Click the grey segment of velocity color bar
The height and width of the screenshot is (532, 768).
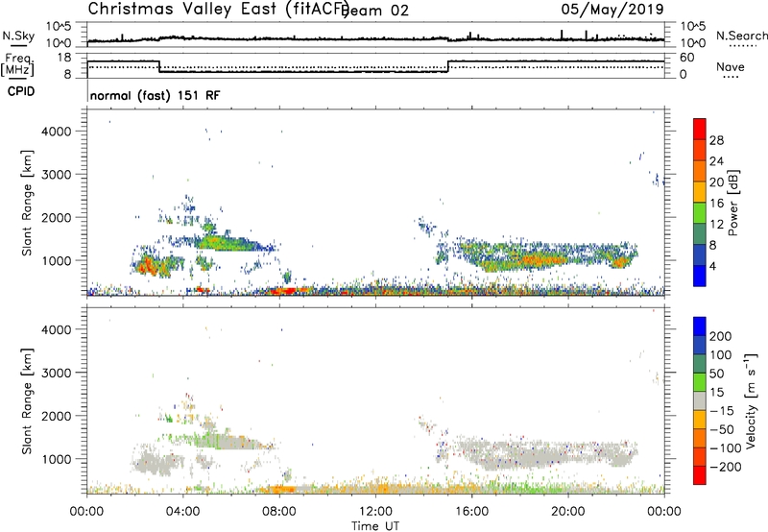pyautogui.click(x=700, y=400)
